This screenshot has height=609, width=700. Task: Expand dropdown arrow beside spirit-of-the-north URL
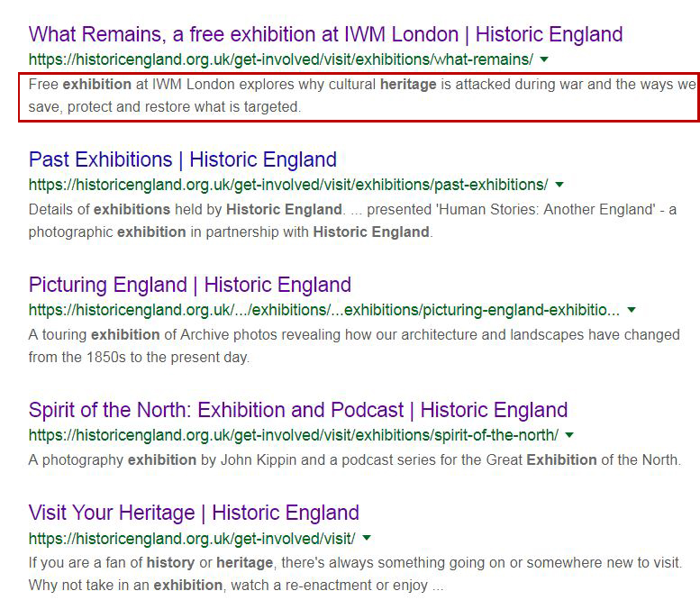[x=569, y=435]
